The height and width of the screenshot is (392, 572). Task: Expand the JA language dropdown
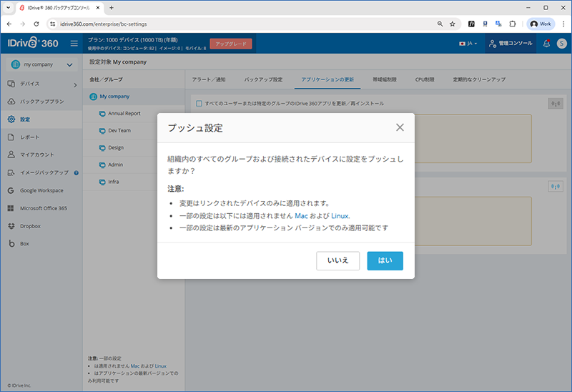click(468, 44)
